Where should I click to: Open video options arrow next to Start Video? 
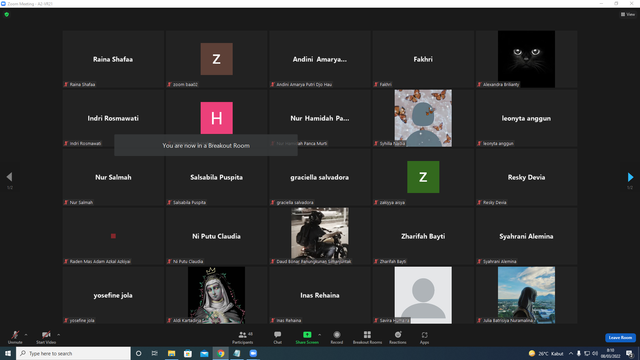click(x=59, y=335)
